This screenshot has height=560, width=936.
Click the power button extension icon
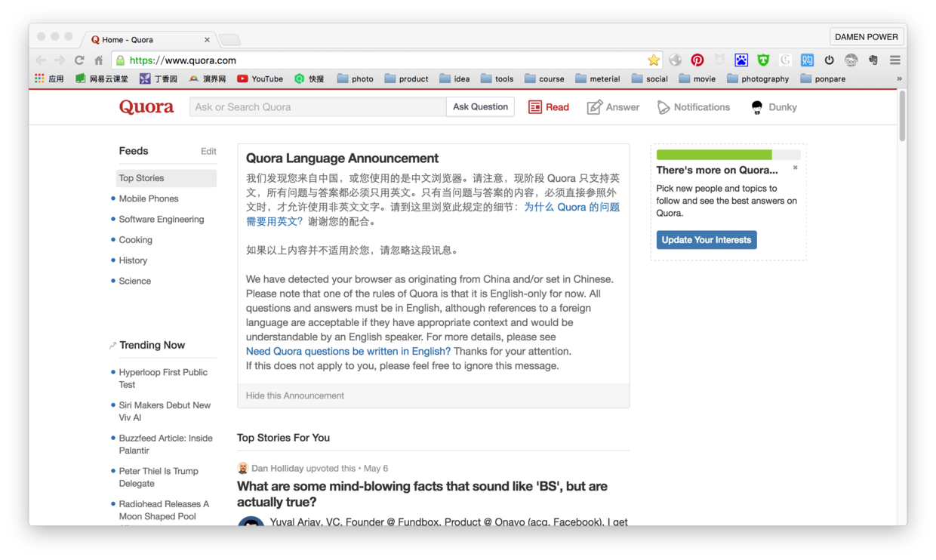(x=829, y=60)
